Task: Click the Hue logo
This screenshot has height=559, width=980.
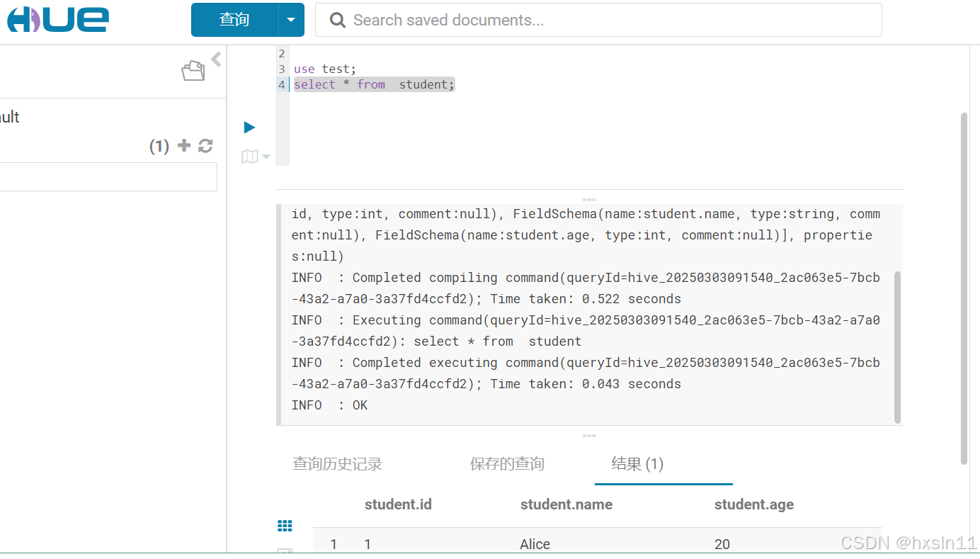Action: (x=57, y=19)
